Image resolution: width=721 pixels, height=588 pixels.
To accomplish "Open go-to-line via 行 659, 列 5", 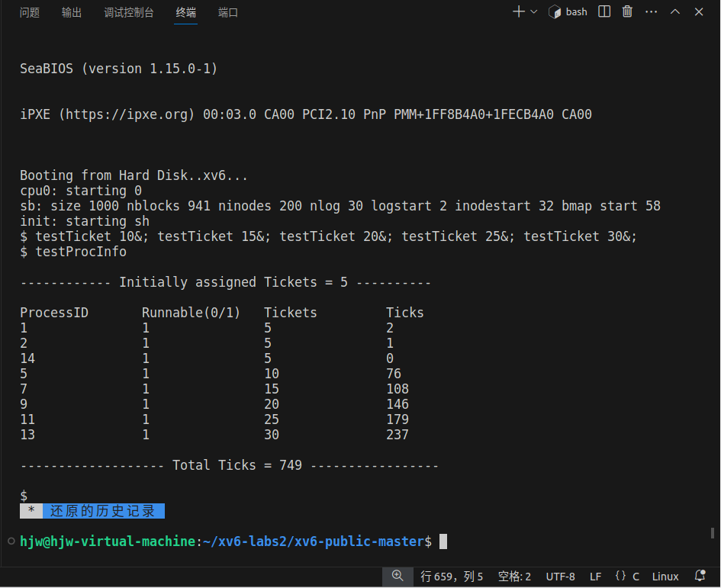I will pos(452,577).
